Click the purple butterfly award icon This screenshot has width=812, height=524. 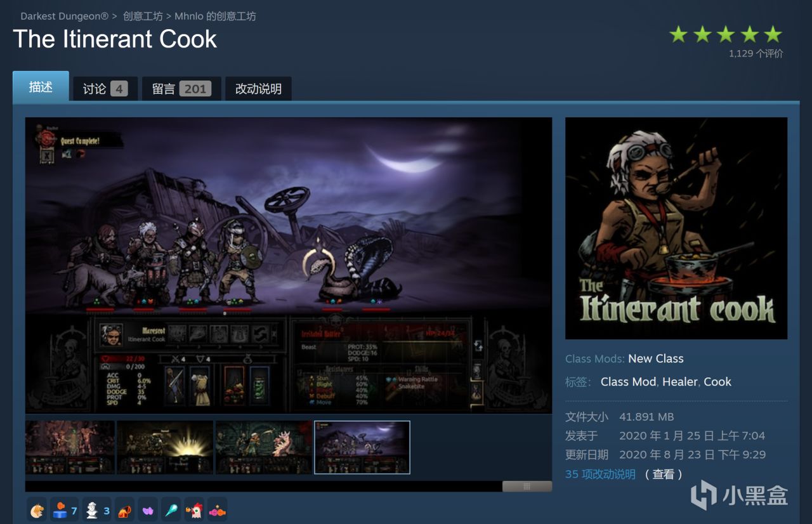pos(148,510)
